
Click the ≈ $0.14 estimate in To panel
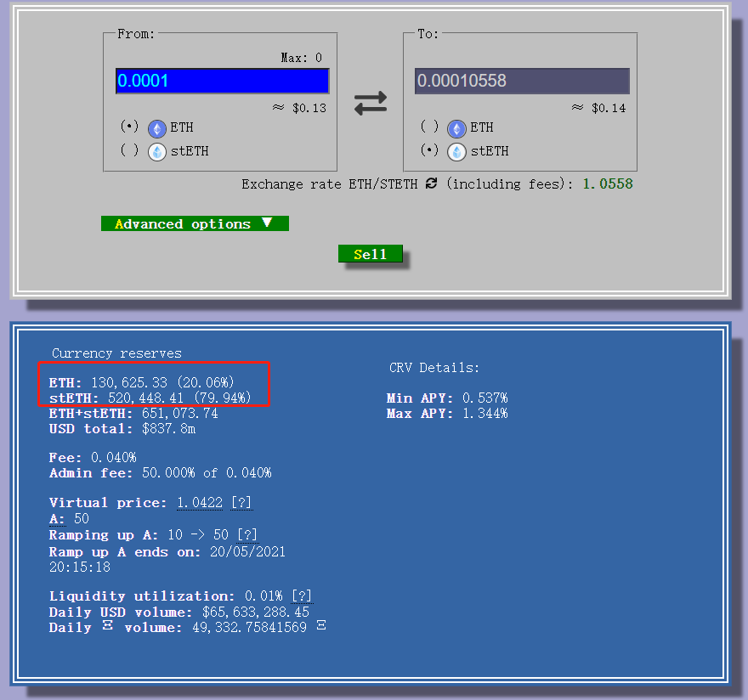[598, 108]
